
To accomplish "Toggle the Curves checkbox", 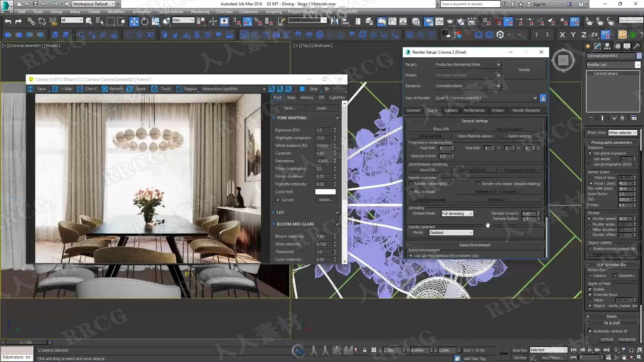I will 278,200.
